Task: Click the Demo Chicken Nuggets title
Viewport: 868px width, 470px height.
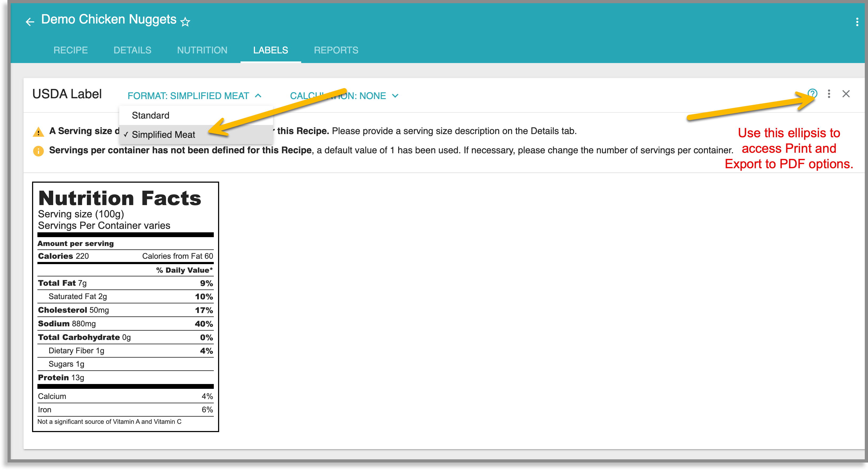Action: 108,19
